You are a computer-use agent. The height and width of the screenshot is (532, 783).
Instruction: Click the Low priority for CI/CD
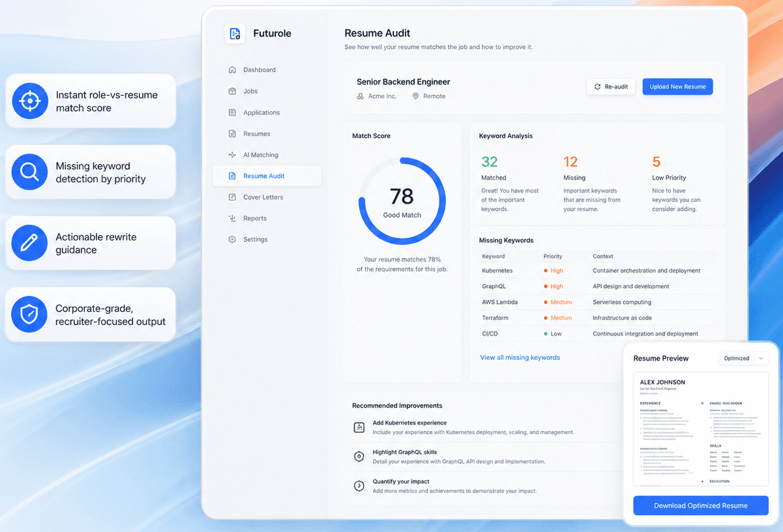pyautogui.click(x=553, y=334)
